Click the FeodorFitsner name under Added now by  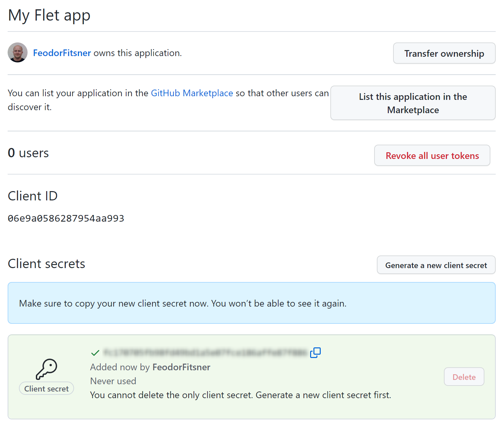[181, 367]
